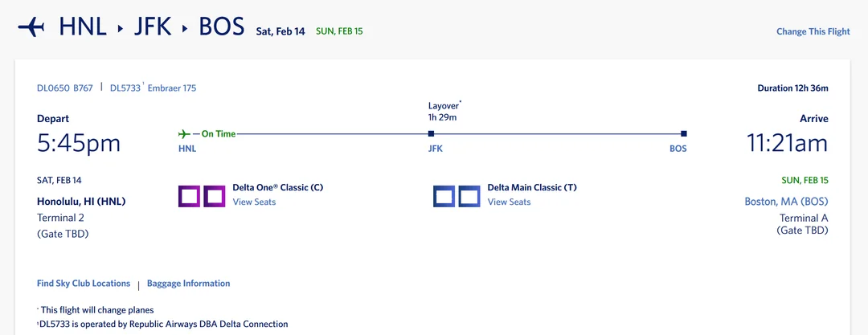The width and height of the screenshot is (868, 335).
Task: Click the 11:21am arrival time
Action: pyautogui.click(x=787, y=144)
